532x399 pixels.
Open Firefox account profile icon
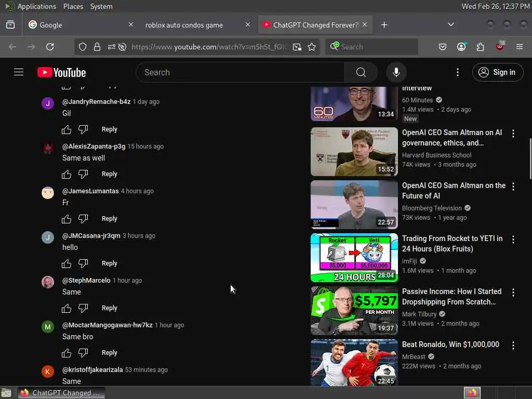coord(461,47)
